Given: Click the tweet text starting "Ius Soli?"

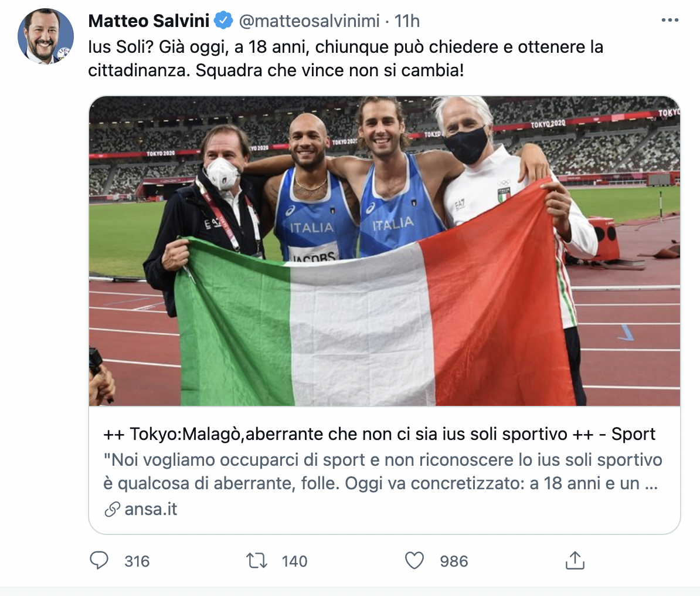Looking at the screenshot, I should click(345, 47).
